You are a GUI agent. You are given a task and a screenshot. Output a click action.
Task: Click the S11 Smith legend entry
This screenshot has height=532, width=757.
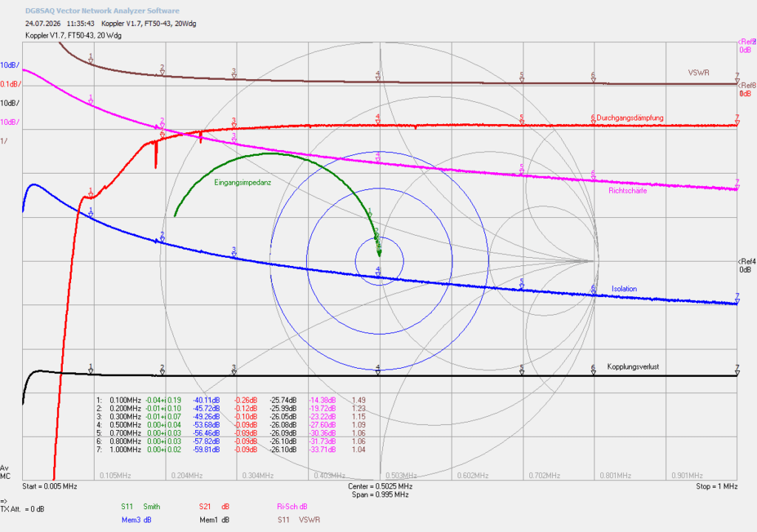click(x=140, y=506)
